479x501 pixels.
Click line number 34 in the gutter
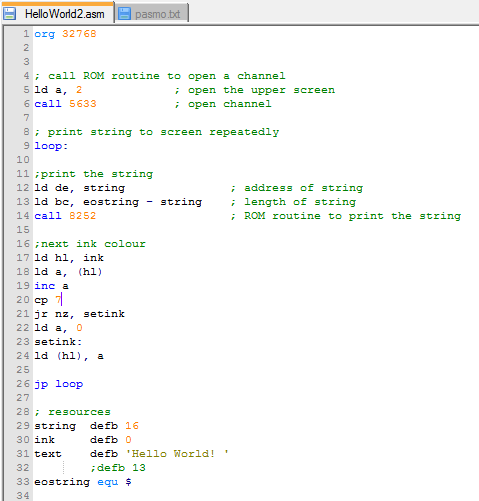point(23,496)
